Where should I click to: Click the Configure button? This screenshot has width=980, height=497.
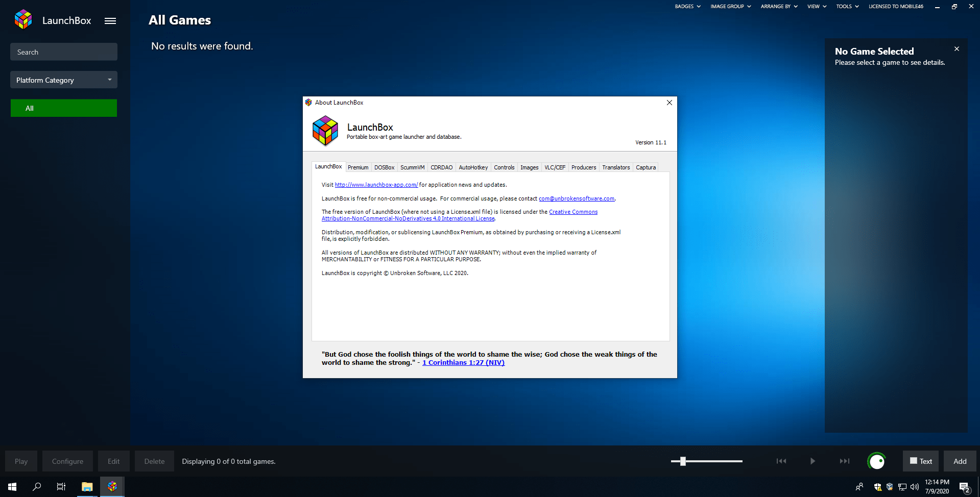coord(67,461)
